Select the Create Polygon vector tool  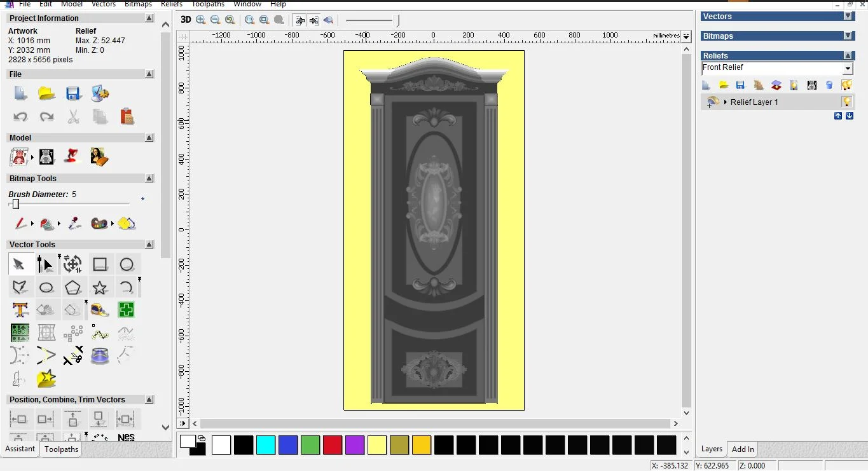coord(73,287)
